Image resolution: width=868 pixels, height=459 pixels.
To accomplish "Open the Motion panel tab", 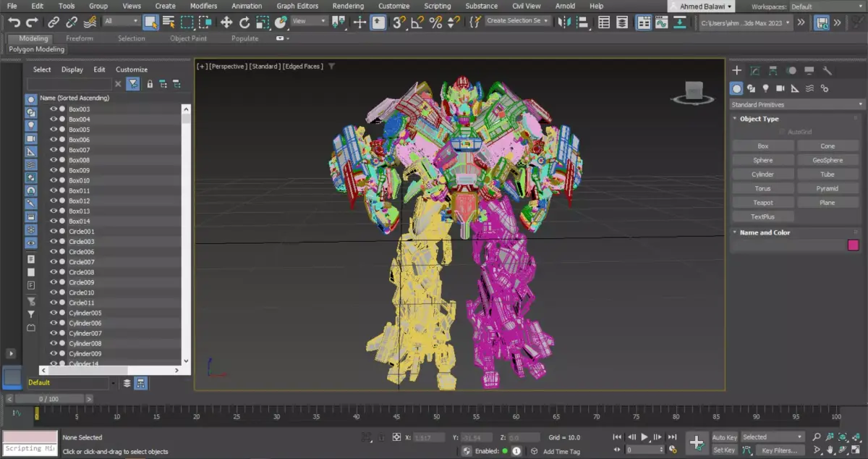I will (x=791, y=70).
